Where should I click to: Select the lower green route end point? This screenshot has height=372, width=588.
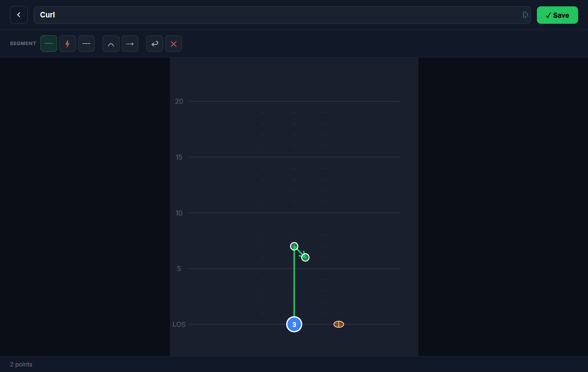(305, 258)
